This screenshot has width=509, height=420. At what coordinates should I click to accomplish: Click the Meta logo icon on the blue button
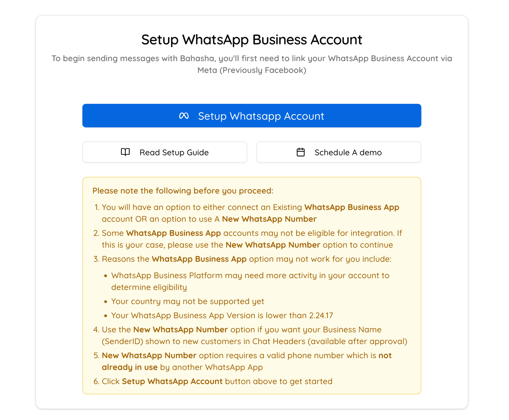[184, 116]
